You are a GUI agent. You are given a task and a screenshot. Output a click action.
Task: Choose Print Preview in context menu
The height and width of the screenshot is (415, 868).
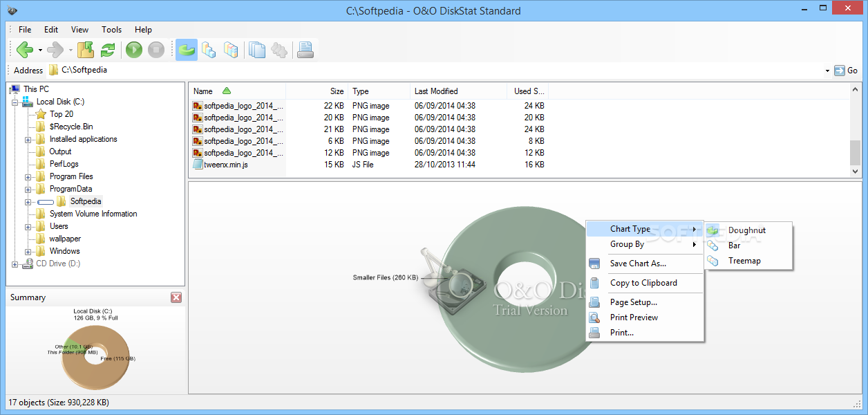point(645,317)
